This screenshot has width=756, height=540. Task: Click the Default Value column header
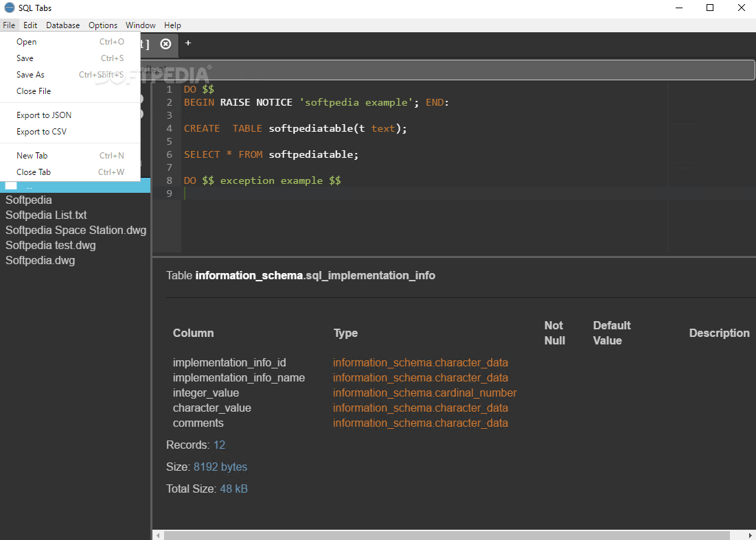click(612, 333)
